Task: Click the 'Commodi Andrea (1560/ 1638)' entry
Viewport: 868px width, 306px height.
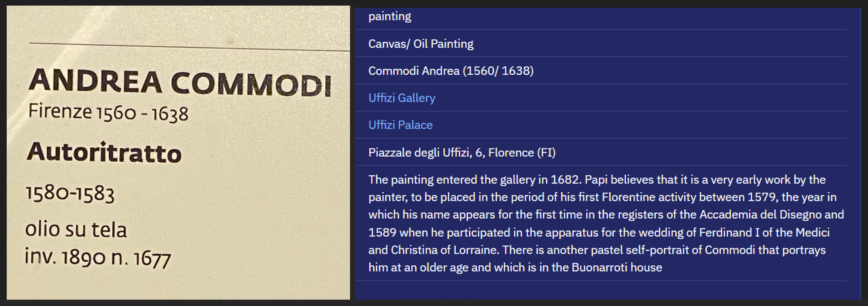Action: [x=451, y=71]
